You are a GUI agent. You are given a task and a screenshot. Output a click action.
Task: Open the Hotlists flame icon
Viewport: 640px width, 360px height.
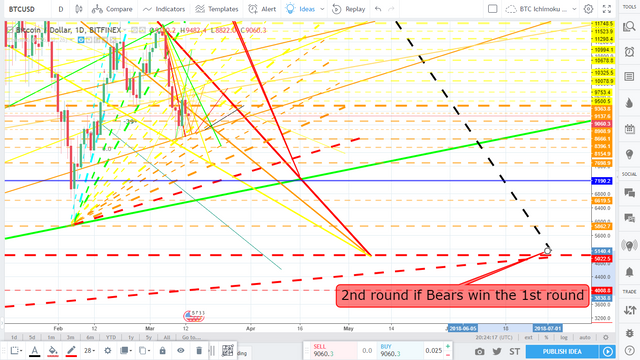tap(629, 103)
